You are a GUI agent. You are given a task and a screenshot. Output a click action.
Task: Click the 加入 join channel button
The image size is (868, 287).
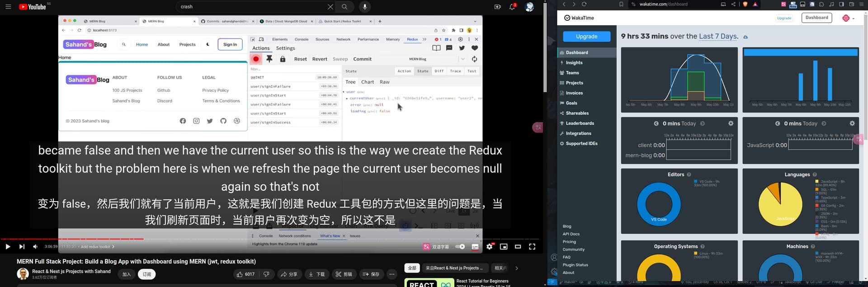pos(127,274)
